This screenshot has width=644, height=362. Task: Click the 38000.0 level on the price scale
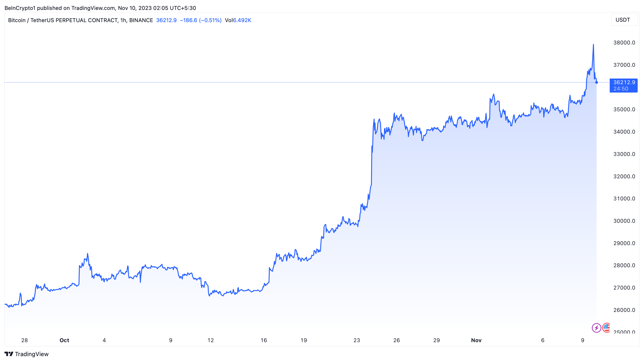pyautogui.click(x=624, y=43)
